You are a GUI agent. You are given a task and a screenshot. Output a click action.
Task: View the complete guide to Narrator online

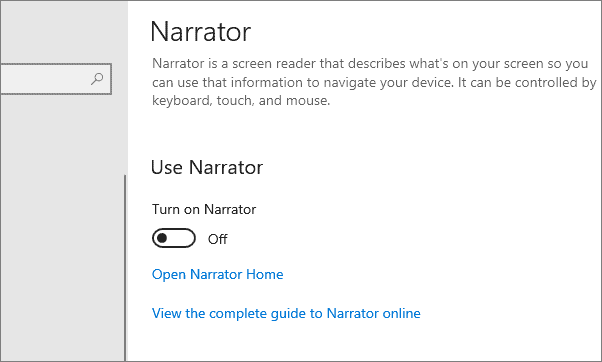pyautogui.click(x=286, y=314)
